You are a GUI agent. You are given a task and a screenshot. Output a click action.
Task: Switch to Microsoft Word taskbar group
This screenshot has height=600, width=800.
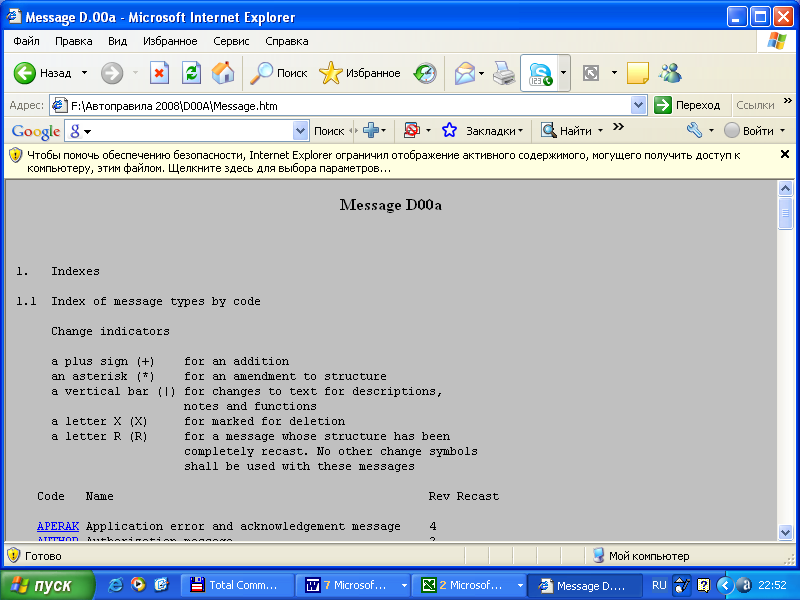(353, 585)
